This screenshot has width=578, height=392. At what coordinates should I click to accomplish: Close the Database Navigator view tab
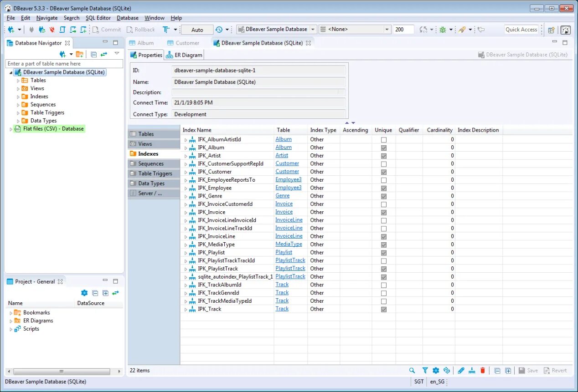point(67,43)
